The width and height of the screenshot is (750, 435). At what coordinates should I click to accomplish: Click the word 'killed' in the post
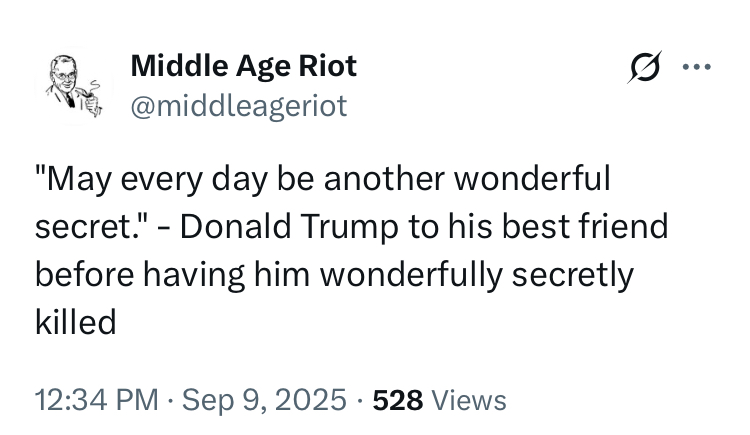click(x=76, y=322)
